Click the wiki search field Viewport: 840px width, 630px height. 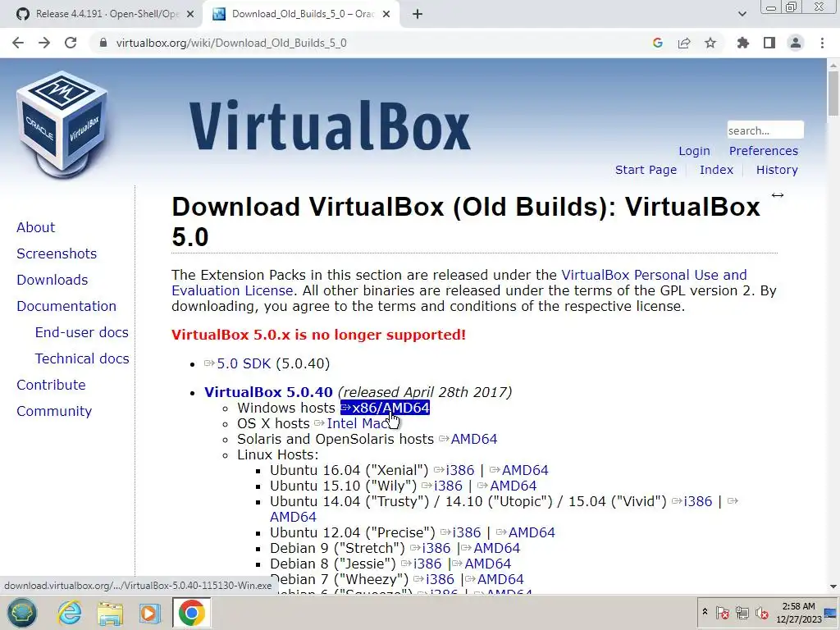tap(765, 130)
